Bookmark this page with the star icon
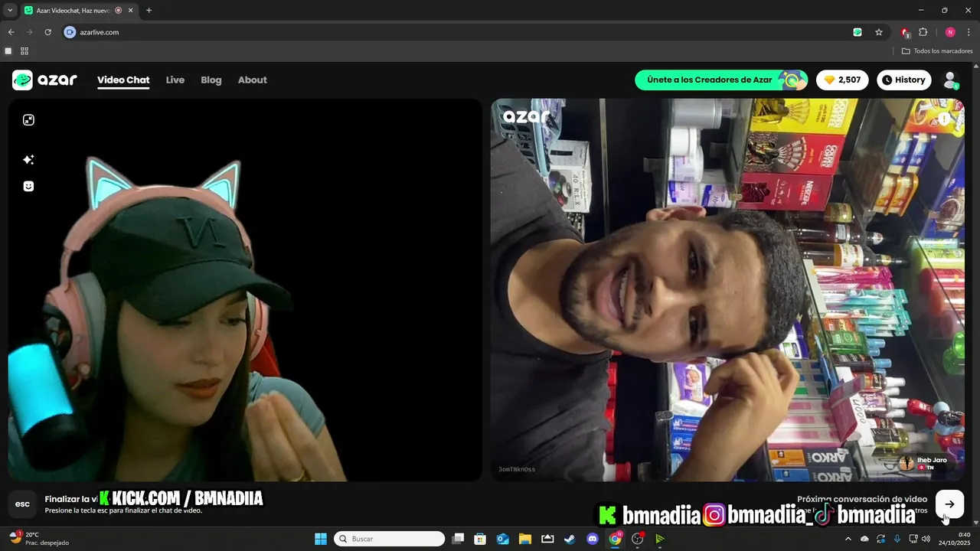Image resolution: width=980 pixels, height=551 pixels. pos(879,32)
